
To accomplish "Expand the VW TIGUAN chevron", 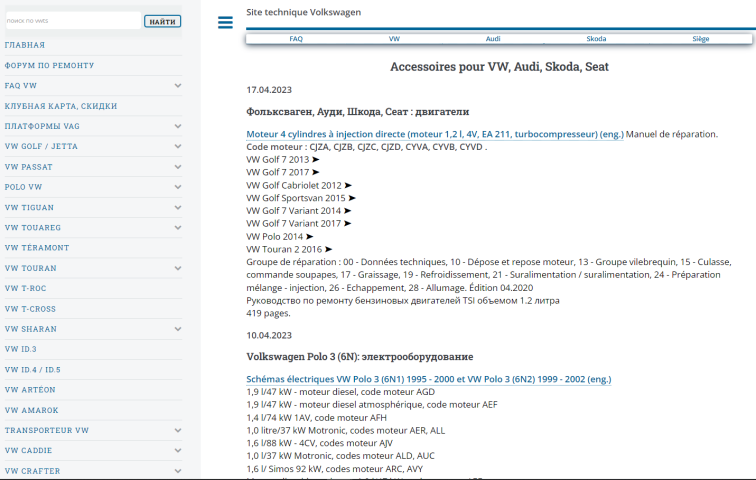I will point(178,207).
